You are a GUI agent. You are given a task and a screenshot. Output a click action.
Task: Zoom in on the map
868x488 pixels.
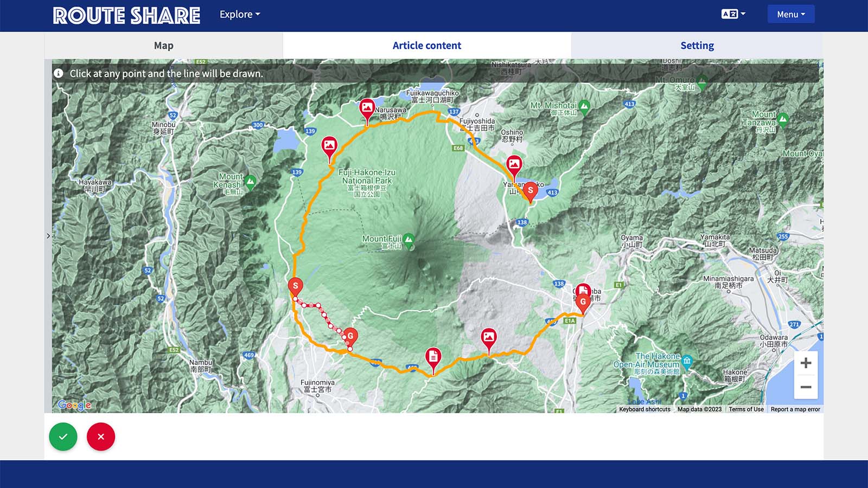point(806,363)
